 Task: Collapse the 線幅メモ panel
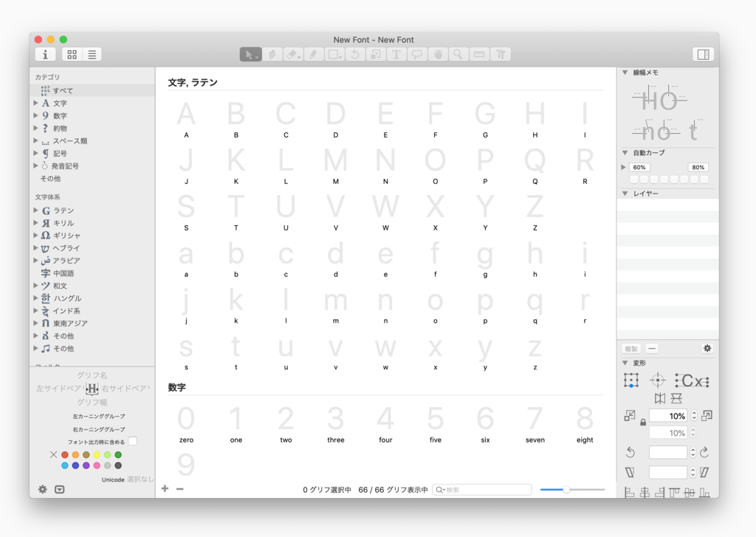(x=625, y=72)
